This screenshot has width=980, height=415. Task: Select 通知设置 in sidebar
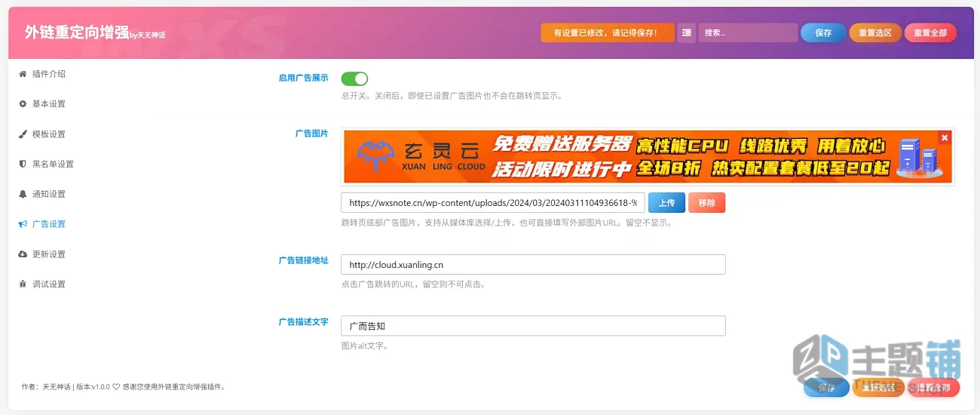pyautogui.click(x=49, y=194)
